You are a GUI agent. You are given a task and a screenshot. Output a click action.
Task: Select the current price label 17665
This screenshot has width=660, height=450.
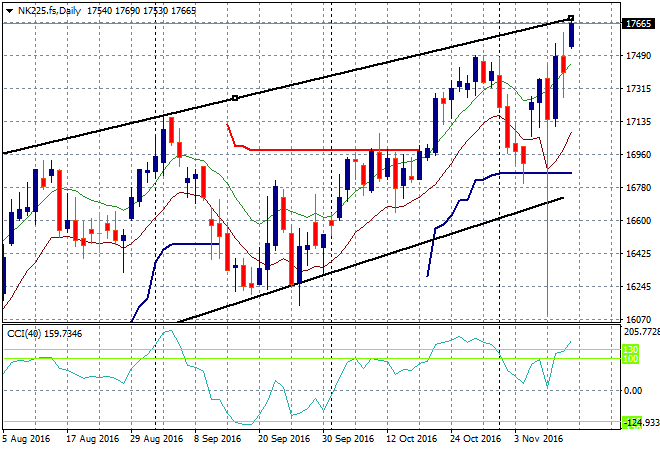pos(639,24)
